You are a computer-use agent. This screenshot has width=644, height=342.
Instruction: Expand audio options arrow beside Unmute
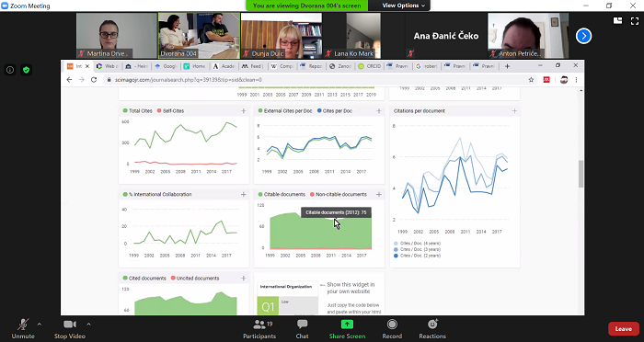(x=39, y=325)
